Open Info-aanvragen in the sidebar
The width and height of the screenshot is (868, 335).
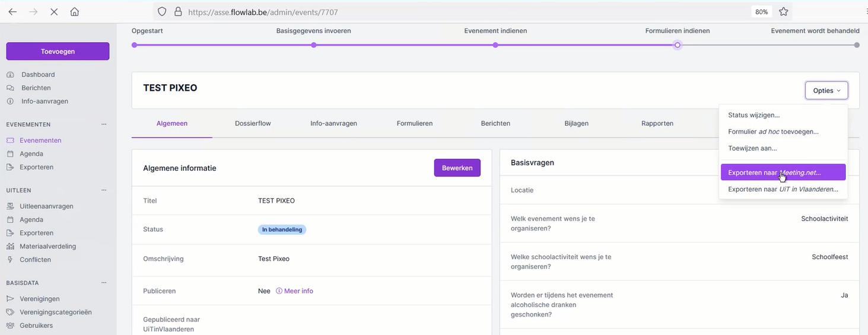[x=44, y=101]
